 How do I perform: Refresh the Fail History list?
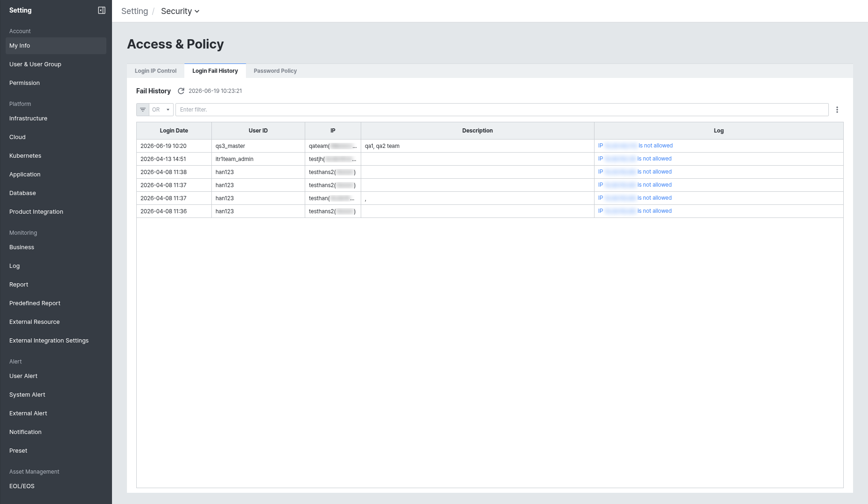tap(181, 91)
